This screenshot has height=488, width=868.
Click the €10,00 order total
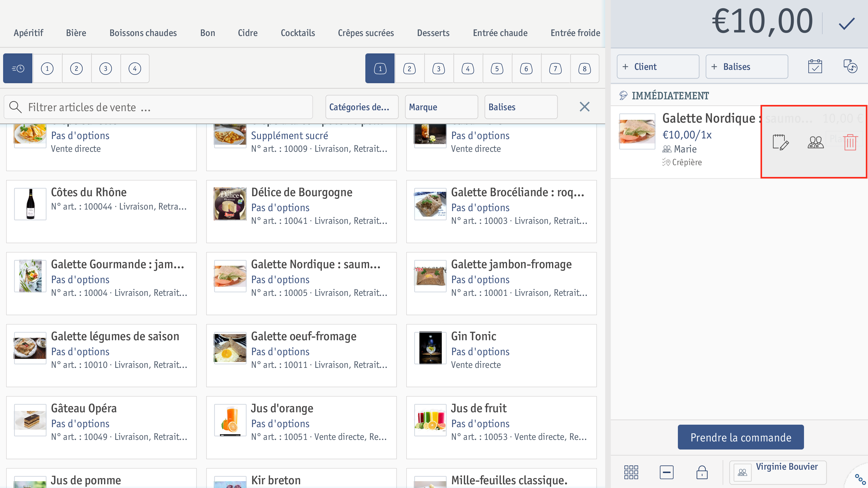click(x=762, y=21)
